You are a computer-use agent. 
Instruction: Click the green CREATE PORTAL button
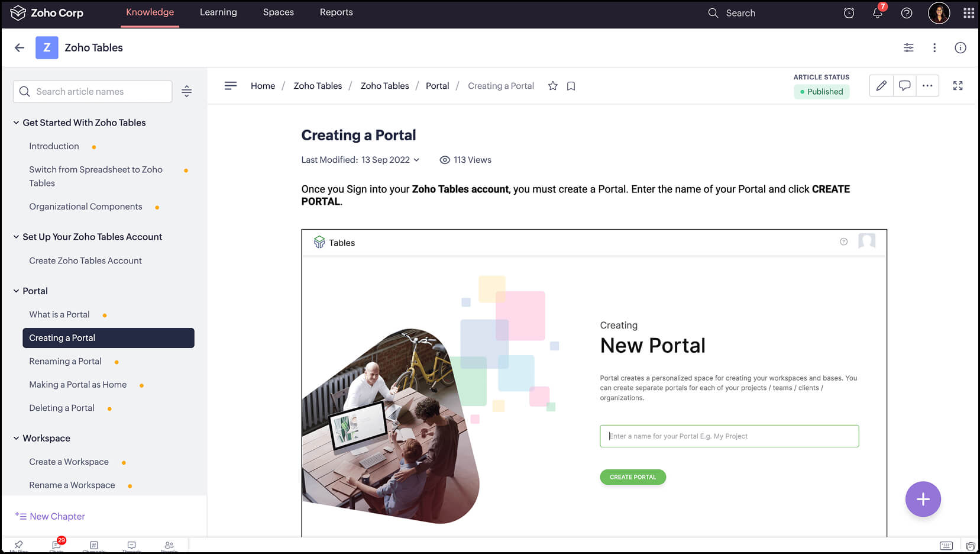[632, 476]
